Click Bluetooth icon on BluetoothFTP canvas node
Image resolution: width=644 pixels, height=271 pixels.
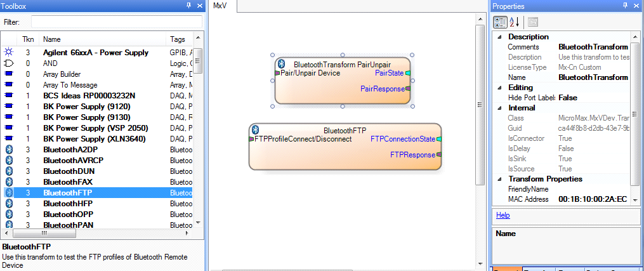[256, 129]
